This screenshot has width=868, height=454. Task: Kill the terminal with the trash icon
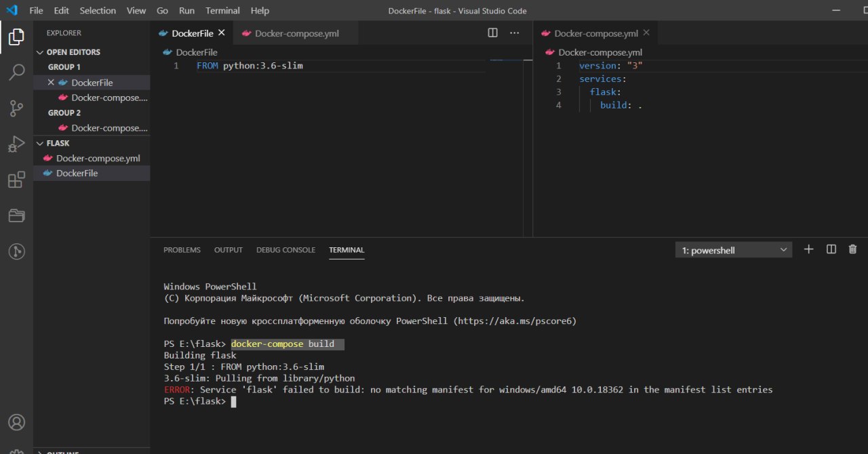(x=853, y=249)
